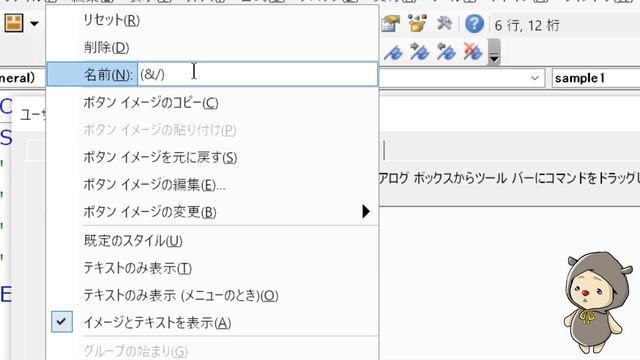The width and height of the screenshot is (640, 360).
Task: Open the edit toolbar options overflow arrow
Action: pos(494,52)
